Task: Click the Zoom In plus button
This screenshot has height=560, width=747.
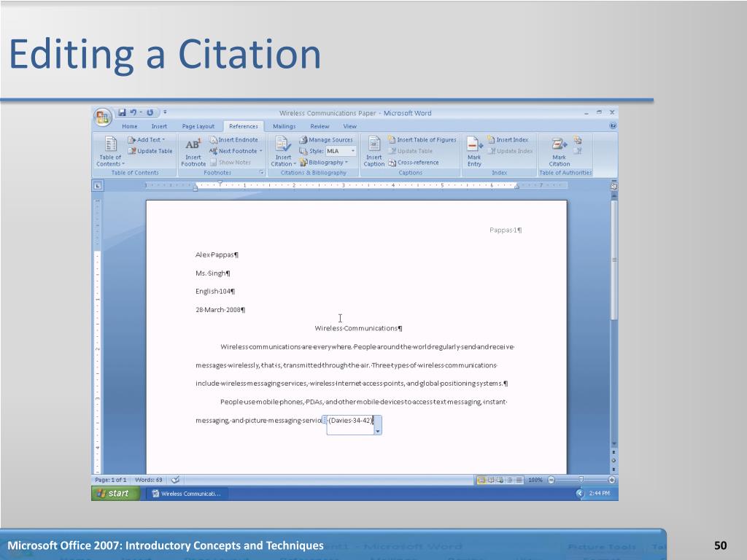Action: (612, 480)
